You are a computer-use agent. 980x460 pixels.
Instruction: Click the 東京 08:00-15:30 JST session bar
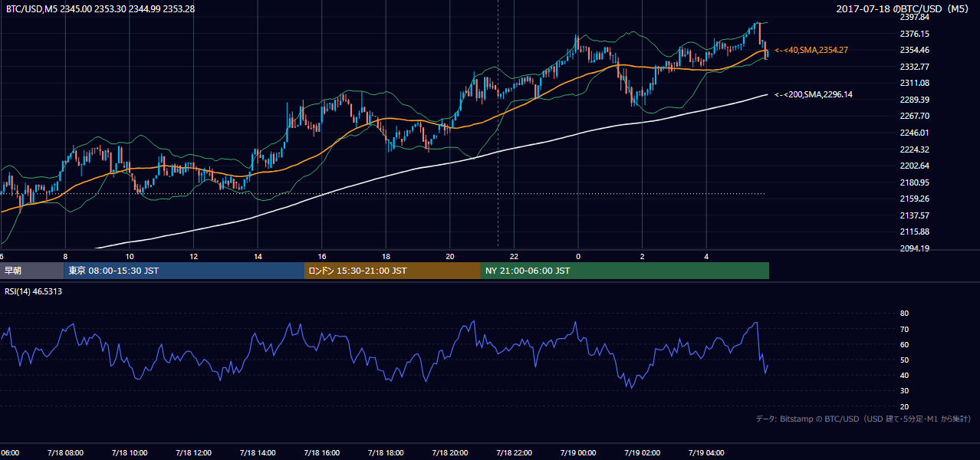[184, 271]
